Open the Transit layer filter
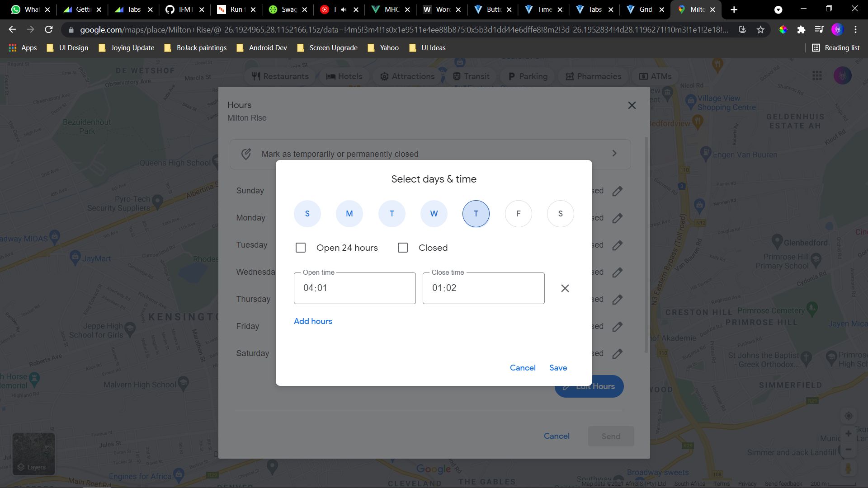 pos(472,76)
